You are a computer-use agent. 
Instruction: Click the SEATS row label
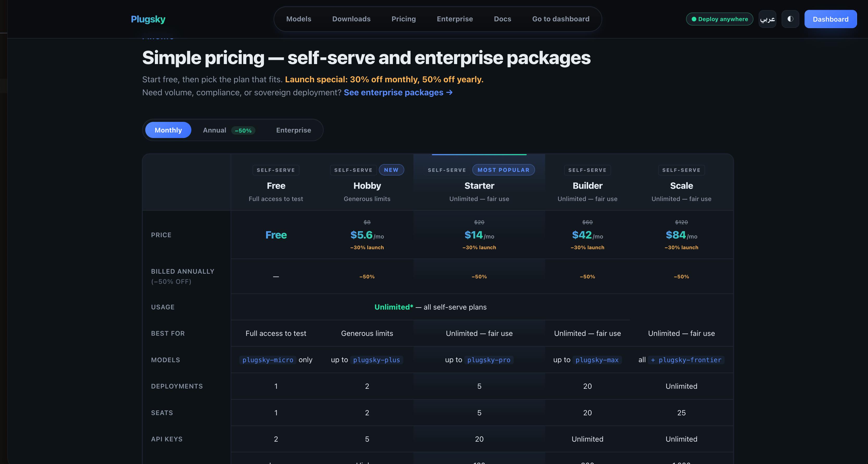pos(162,413)
